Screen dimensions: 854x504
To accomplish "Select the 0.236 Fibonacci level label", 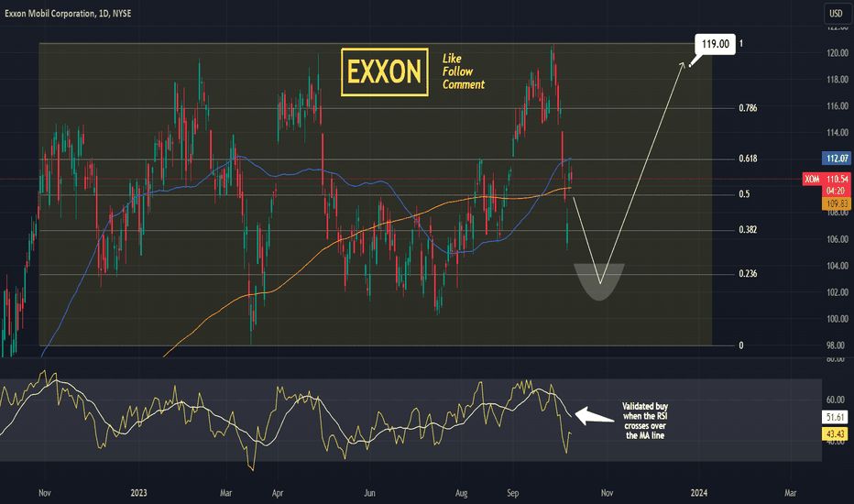I will pyautogui.click(x=748, y=273).
